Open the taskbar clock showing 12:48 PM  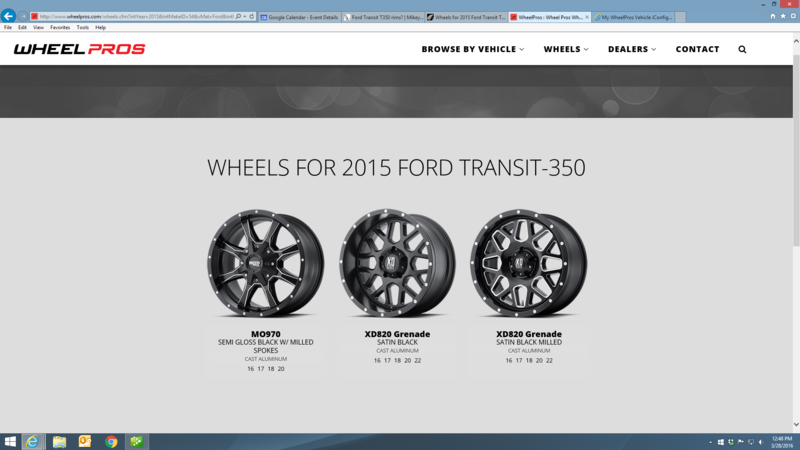coord(782,442)
